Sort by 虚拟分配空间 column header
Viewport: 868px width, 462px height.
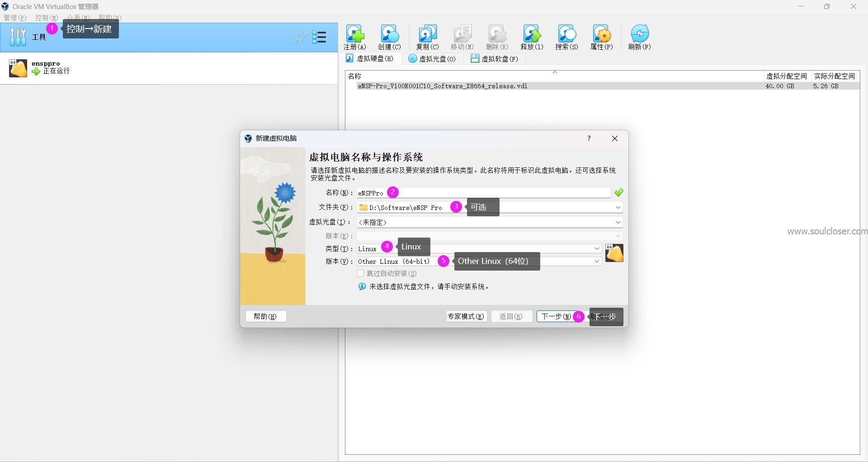787,76
